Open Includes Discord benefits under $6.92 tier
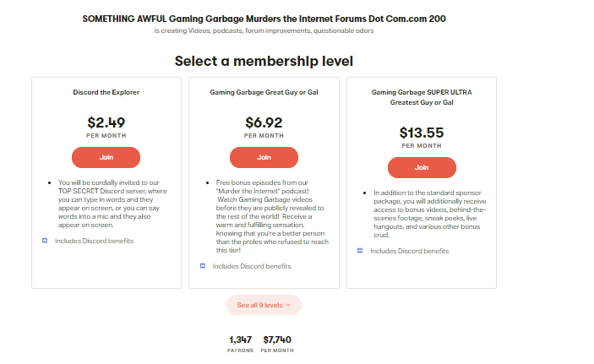This screenshot has height=364, width=594. (x=252, y=266)
